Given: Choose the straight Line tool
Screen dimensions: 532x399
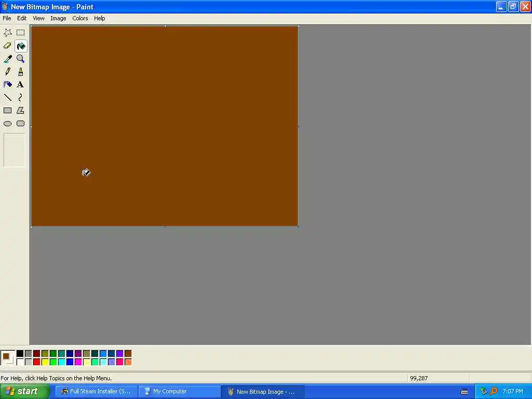Looking at the screenshot, I should pyautogui.click(x=7, y=97).
